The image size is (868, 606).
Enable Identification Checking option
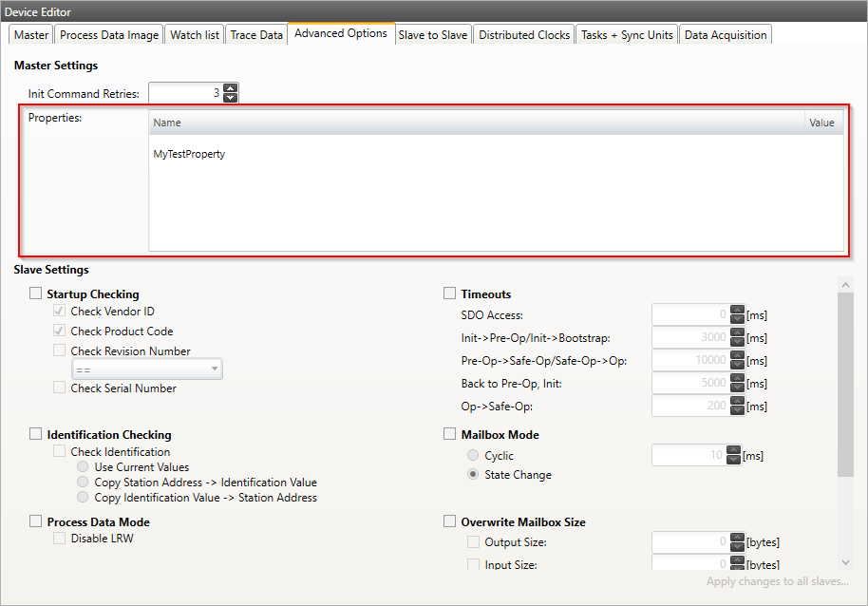tap(36, 435)
